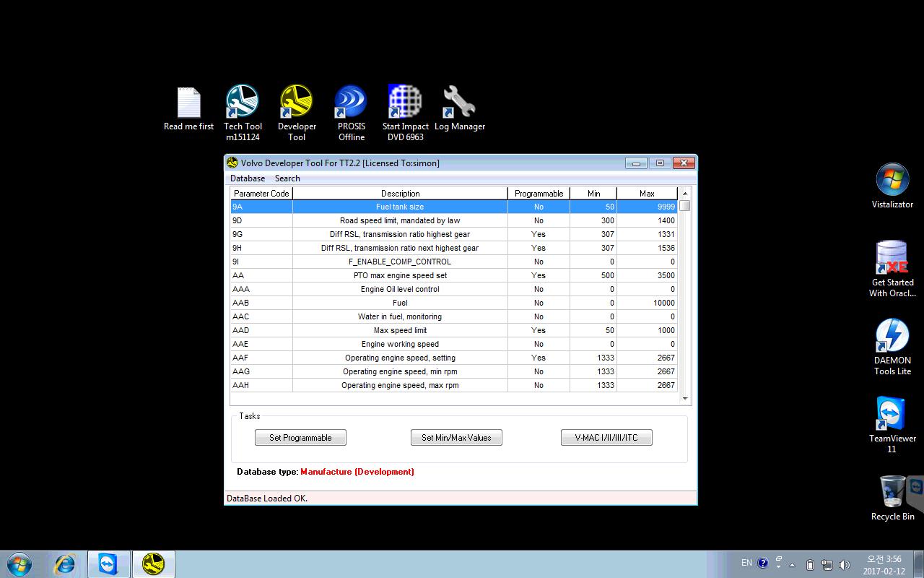
Task: Select the Fuel row (AAB)
Action: tap(454, 303)
